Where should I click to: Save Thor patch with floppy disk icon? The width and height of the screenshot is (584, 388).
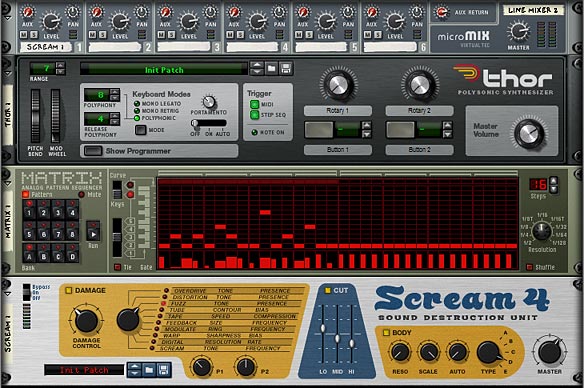[286, 69]
